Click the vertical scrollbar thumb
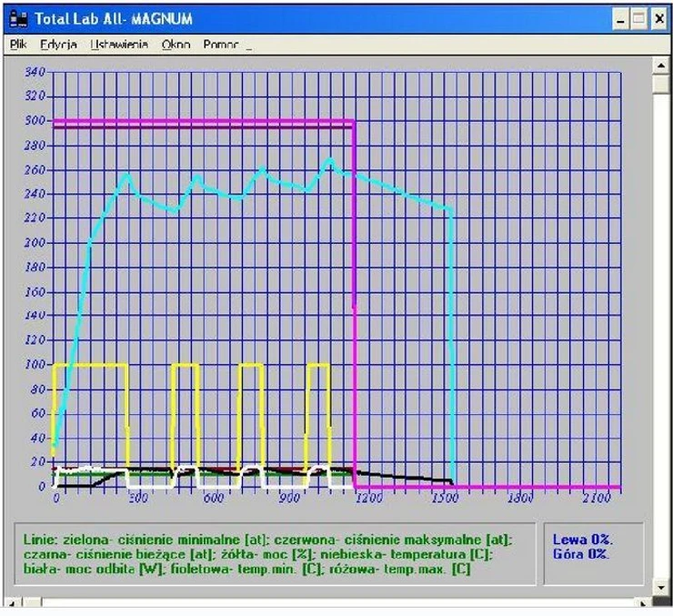 661,84
